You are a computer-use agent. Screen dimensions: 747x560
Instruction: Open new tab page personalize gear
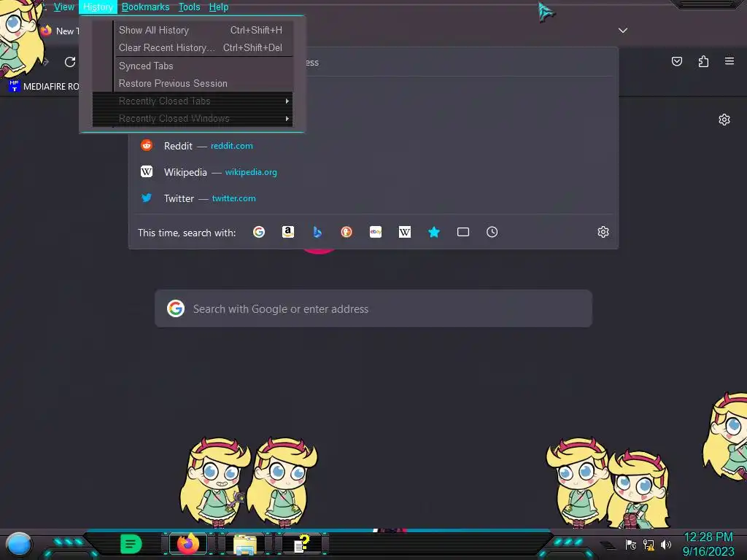pos(724,120)
